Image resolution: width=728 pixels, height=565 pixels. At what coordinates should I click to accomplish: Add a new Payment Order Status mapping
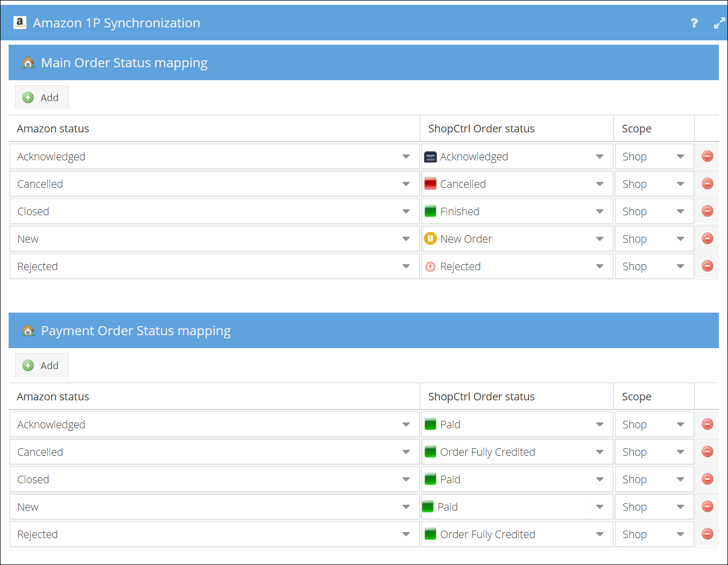(x=41, y=365)
